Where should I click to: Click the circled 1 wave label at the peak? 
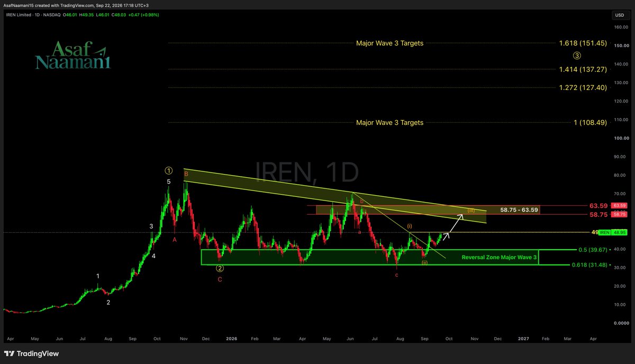[x=169, y=170]
